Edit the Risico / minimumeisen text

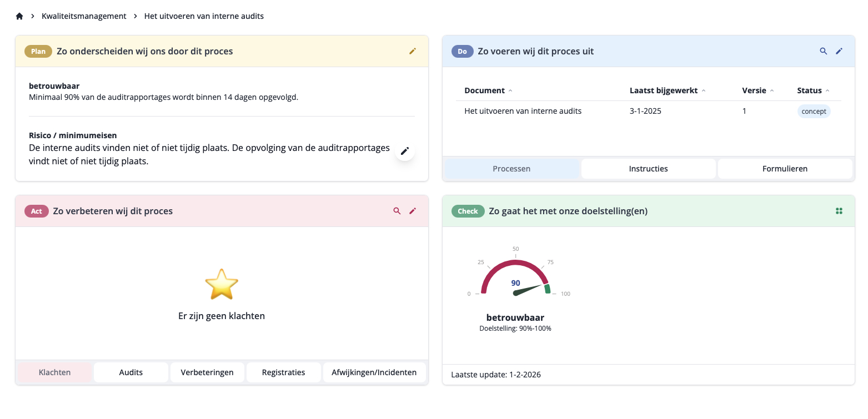pos(405,151)
